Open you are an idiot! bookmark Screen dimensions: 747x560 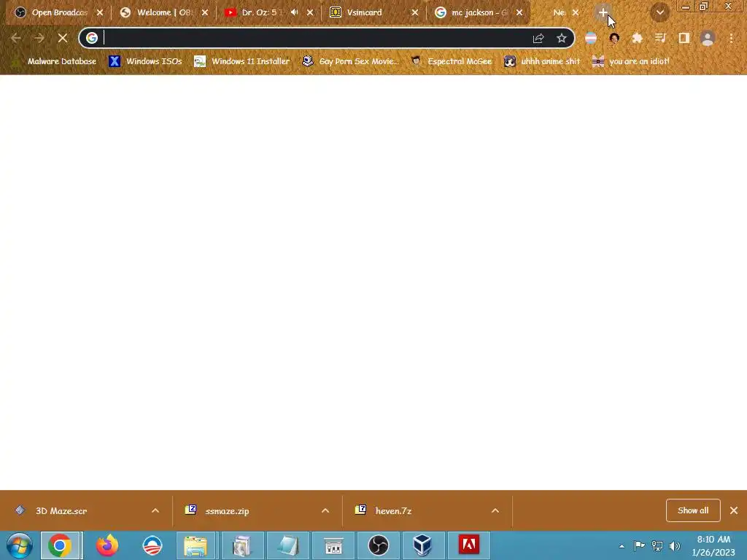[631, 61]
